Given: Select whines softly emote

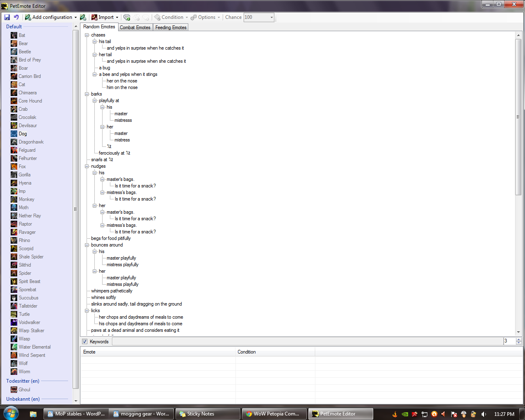Looking at the screenshot, I should pos(103,297).
